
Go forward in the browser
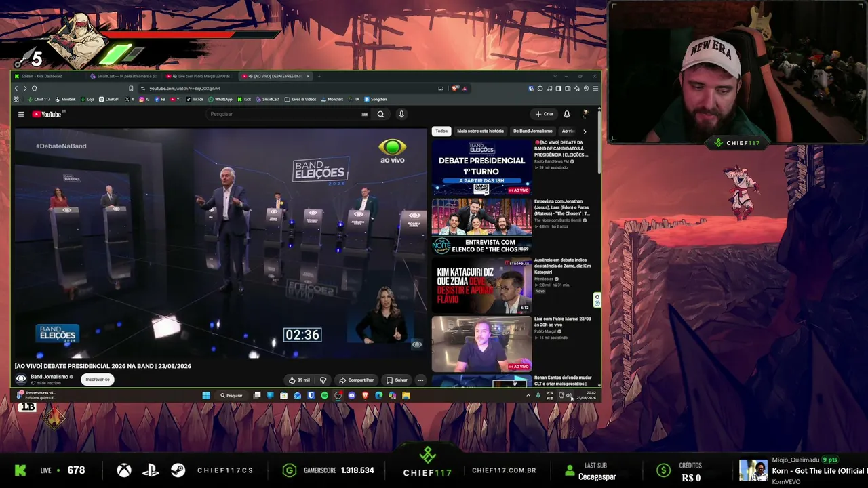25,88
